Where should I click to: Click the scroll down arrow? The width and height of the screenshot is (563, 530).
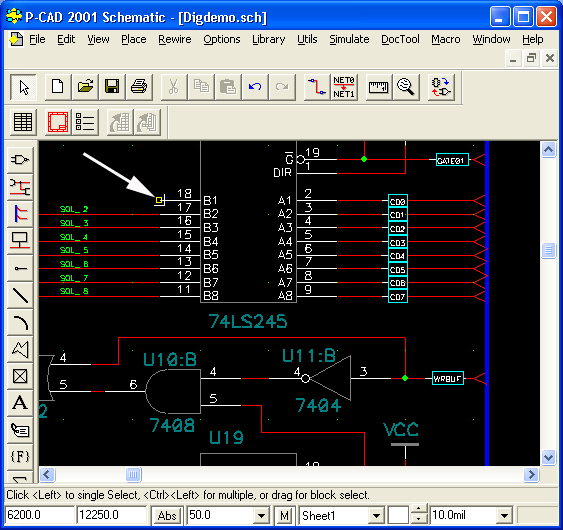[x=548, y=457]
